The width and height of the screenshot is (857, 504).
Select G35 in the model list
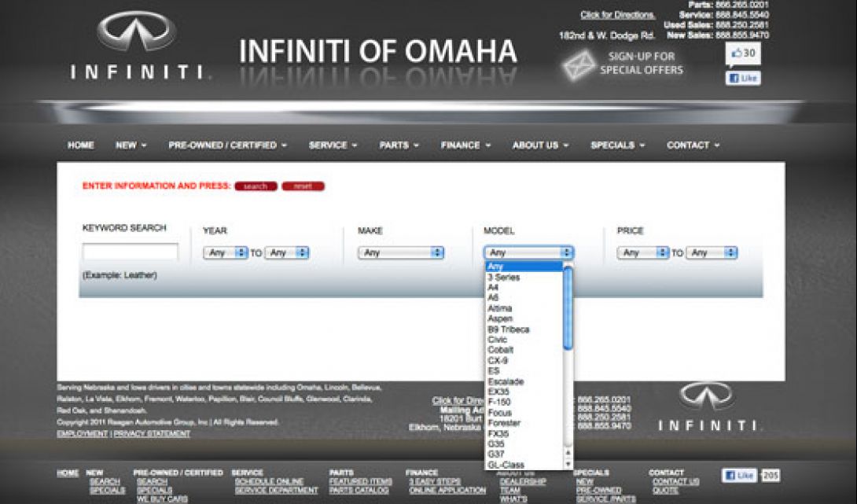[524, 444]
